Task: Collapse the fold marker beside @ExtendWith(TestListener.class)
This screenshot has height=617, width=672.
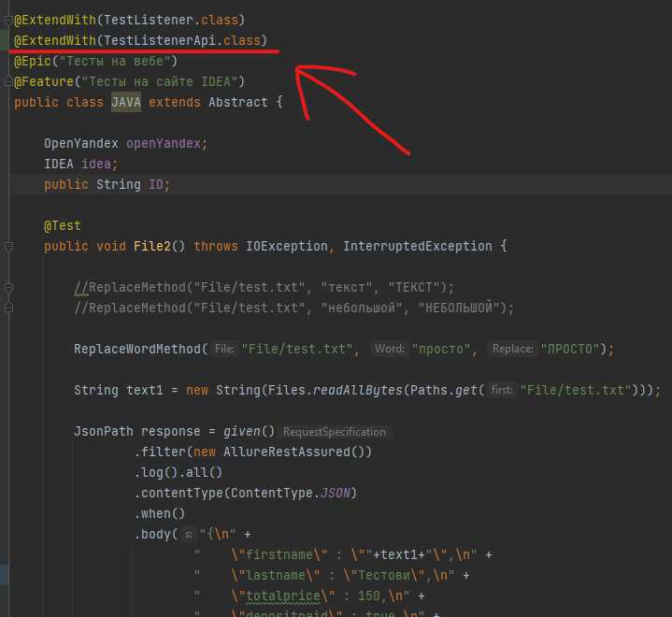Action: pos(8,20)
